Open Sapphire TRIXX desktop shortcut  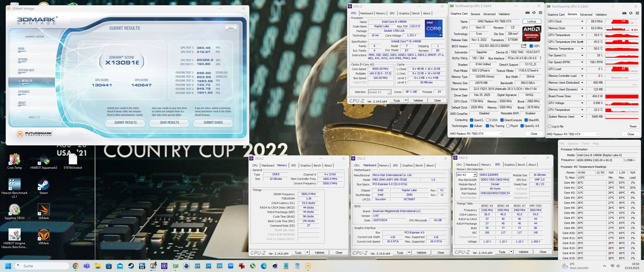point(15,212)
